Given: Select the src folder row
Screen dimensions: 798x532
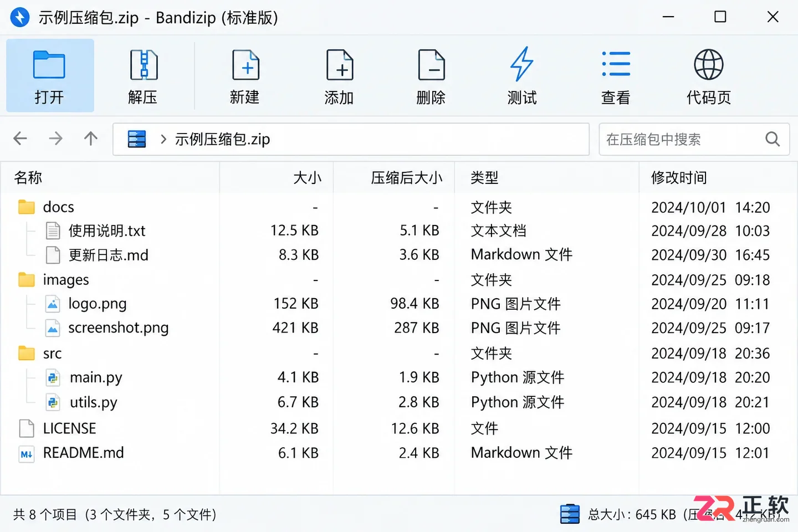Looking at the screenshot, I should tap(399, 353).
